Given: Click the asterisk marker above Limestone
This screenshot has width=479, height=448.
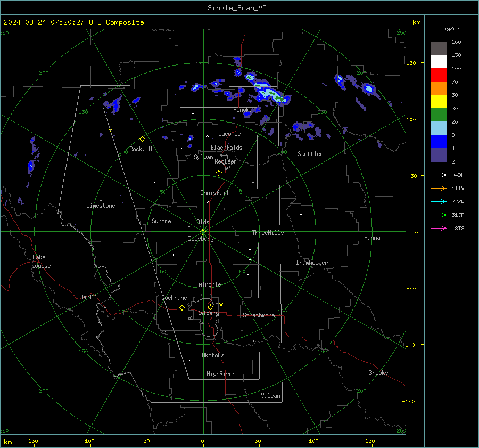Looking at the screenshot, I should click(101, 201).
